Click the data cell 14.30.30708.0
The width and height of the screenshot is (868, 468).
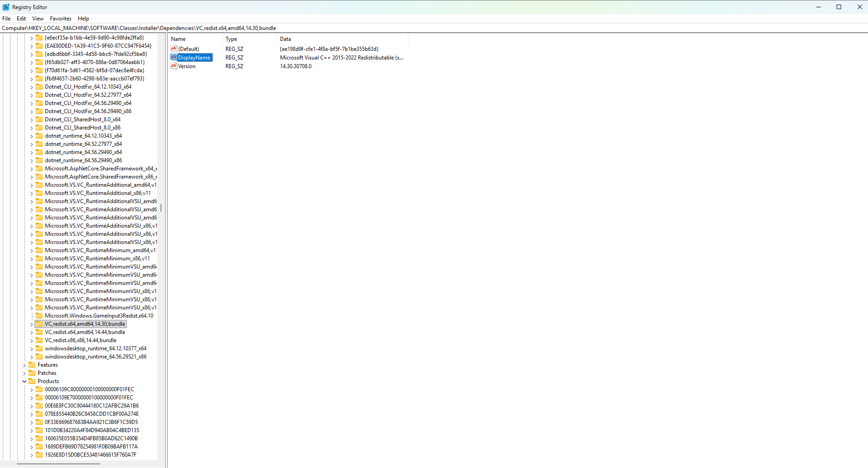[x=296, y=66]
